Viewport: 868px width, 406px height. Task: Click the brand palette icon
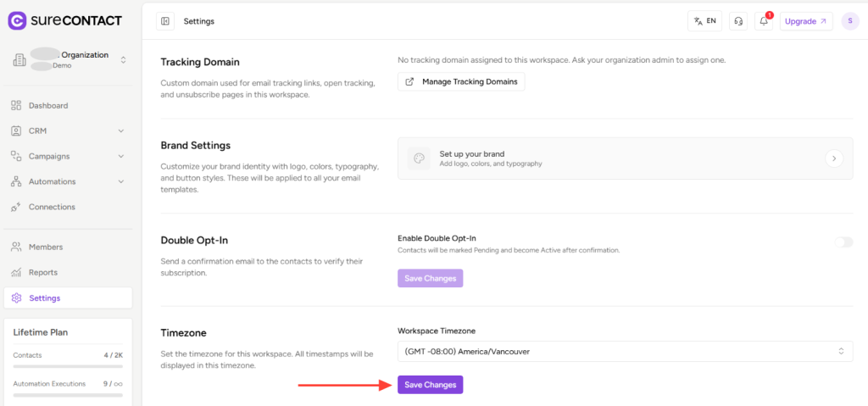[x=418, y=159]
